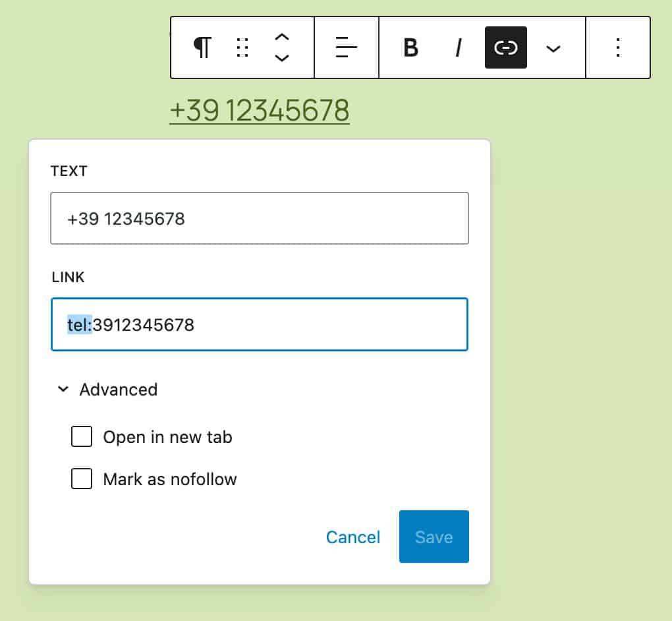Screen dimensions: 672x621
Task: Move block down with the arrow
Action: tap(282, 57)
